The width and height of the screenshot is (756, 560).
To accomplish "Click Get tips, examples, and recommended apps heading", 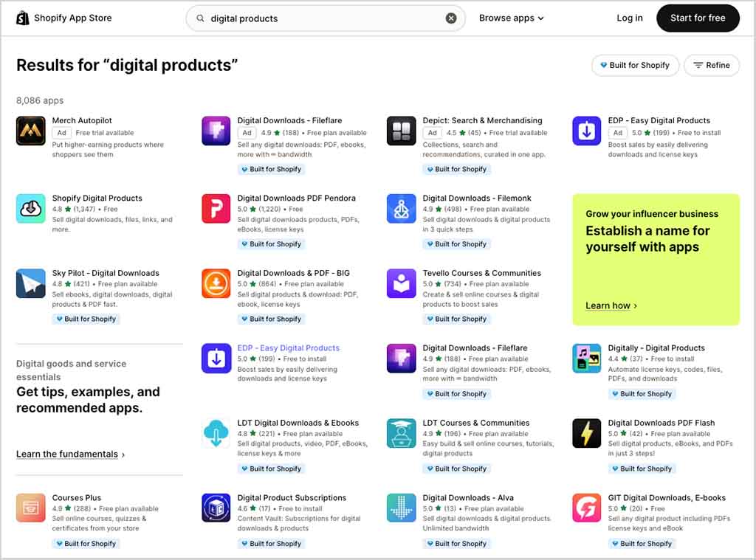I will (x=88, y=399).
